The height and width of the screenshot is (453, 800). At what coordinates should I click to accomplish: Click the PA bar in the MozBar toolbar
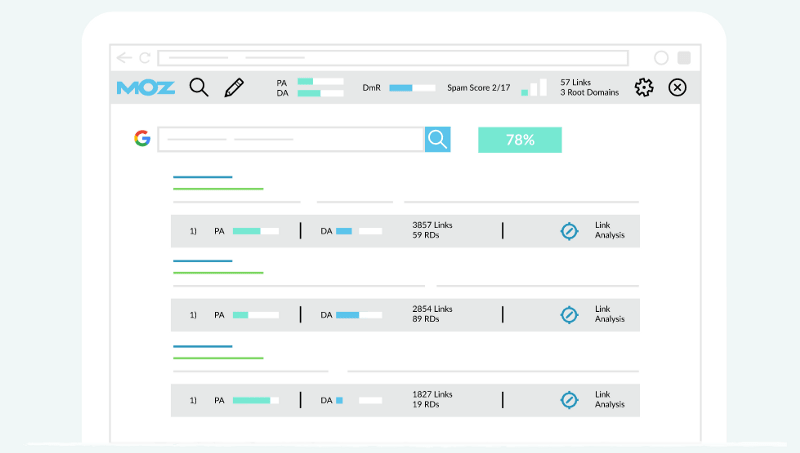click(x=320, y=82)
